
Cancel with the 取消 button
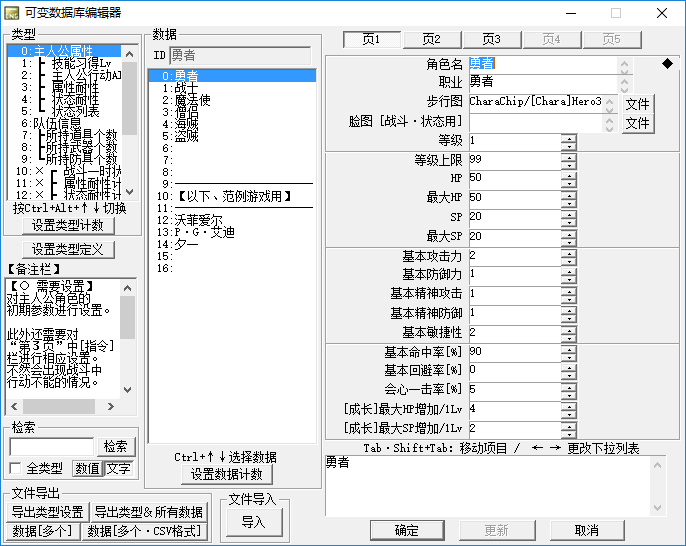coord(587,530)
